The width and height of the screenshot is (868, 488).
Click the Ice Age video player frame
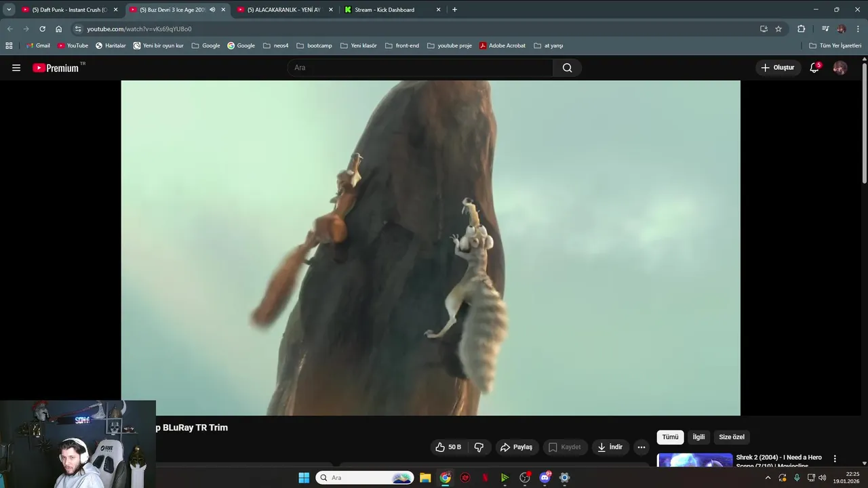point(431,248)
